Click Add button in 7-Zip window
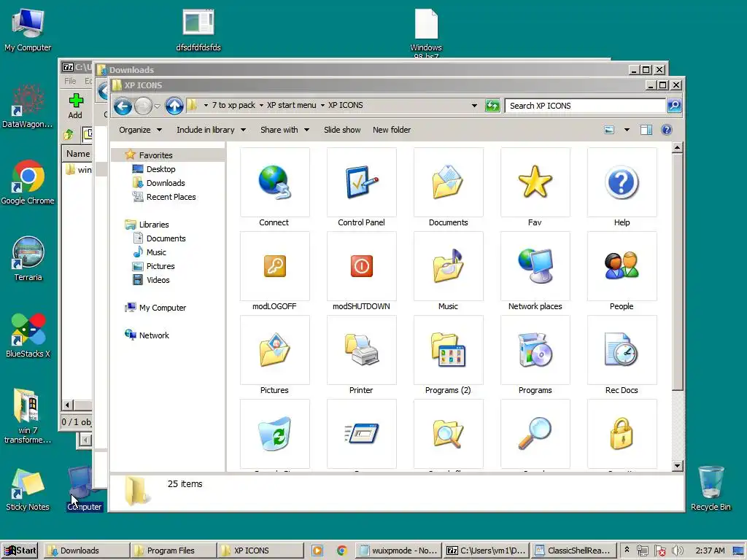This screenshot has width=747, height=560. coord(75,106)
